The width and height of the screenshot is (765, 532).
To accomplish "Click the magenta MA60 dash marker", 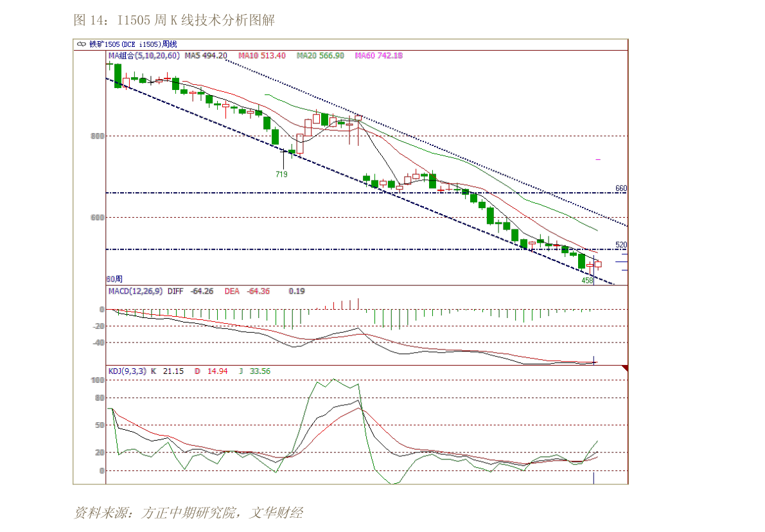I will pos(598,159).
